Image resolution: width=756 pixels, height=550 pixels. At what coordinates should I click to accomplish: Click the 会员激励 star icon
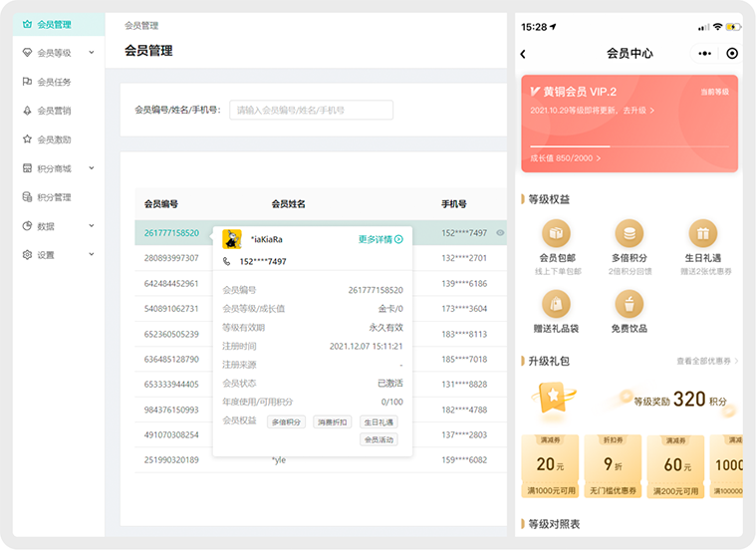28,138
